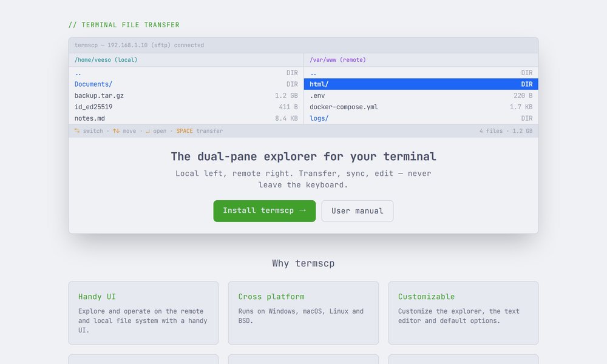Click the Why termscp heading
Image resolution: width=607 pixels, height=364 pixels.
click(x=303, y=263)
